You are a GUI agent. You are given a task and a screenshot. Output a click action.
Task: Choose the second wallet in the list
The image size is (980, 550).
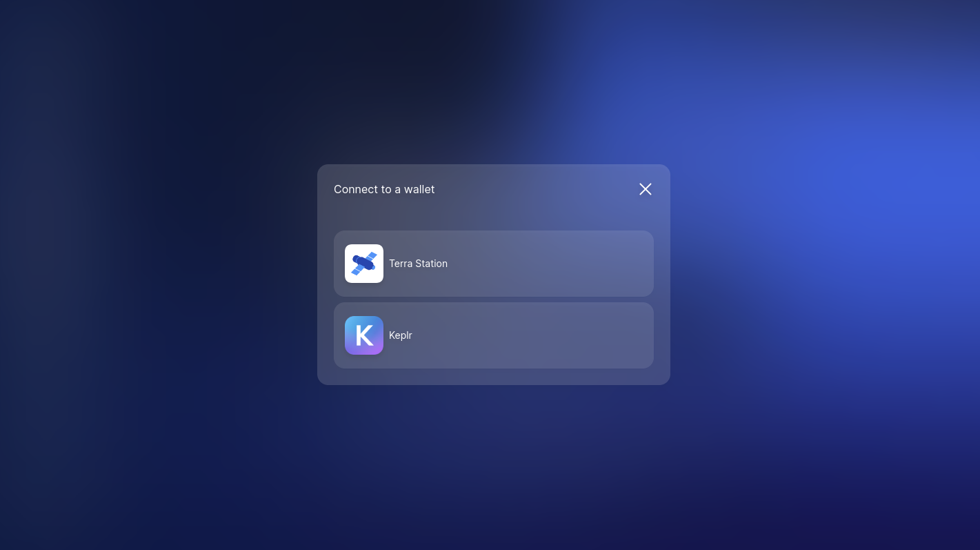coord(493,335)
